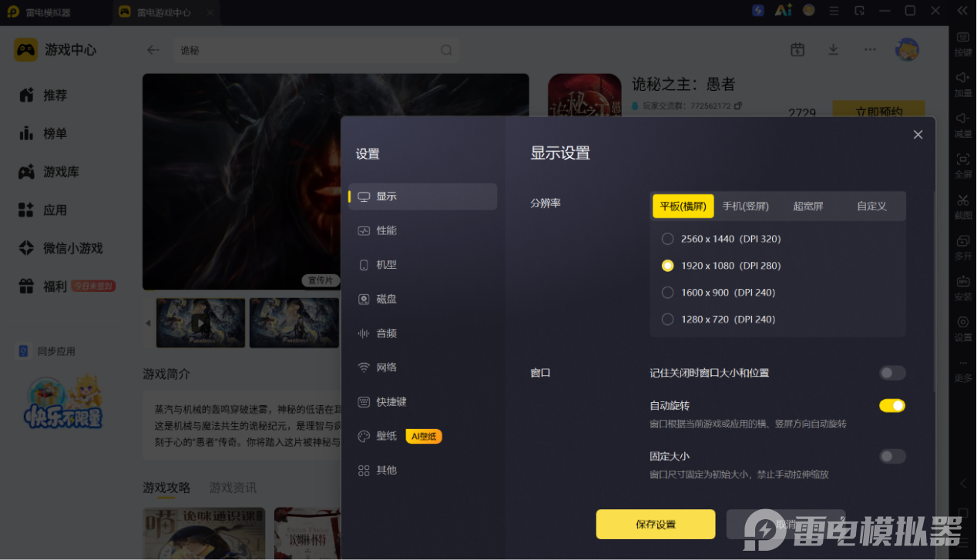Open 按键 keyboard mapping tool
The image size is (977, 560).
[963, 44]
